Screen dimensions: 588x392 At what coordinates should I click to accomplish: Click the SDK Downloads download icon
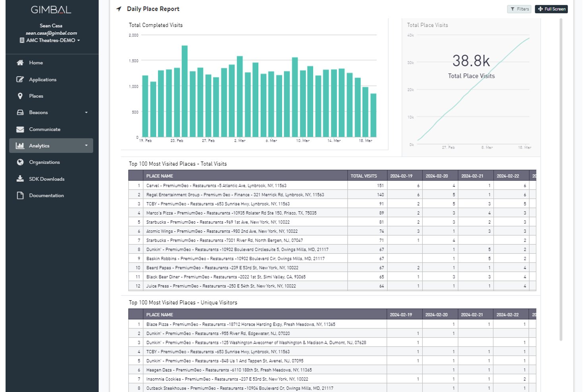20,179
